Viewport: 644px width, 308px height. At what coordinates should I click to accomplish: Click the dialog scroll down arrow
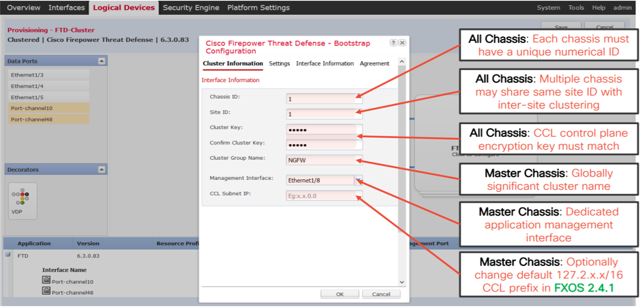click(402, 282)
